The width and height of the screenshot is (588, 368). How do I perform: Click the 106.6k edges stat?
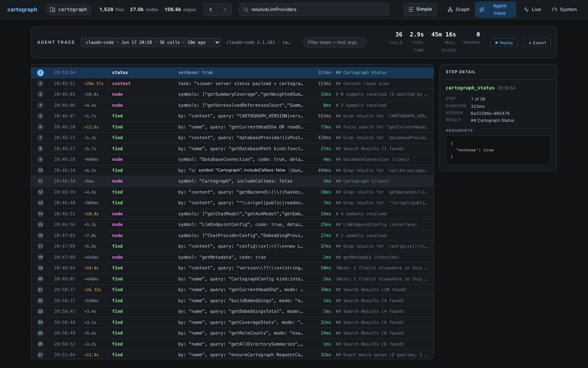coord(180,10)
